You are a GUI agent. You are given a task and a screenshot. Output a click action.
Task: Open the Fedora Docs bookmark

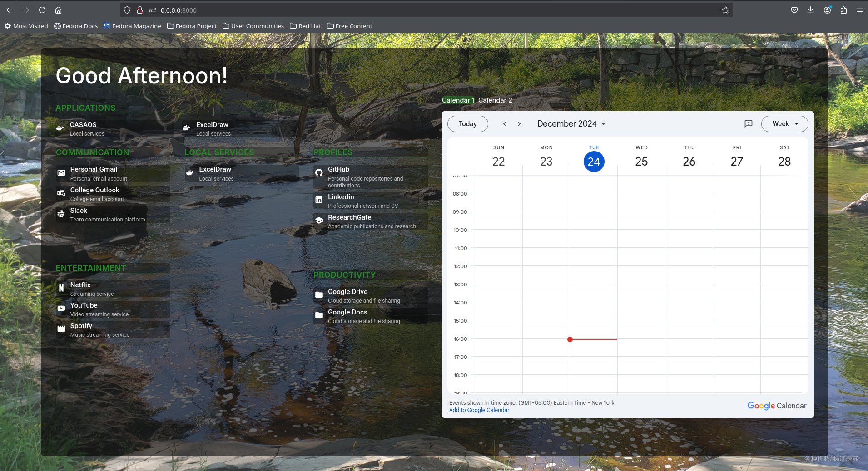click(x=76, y=26)
